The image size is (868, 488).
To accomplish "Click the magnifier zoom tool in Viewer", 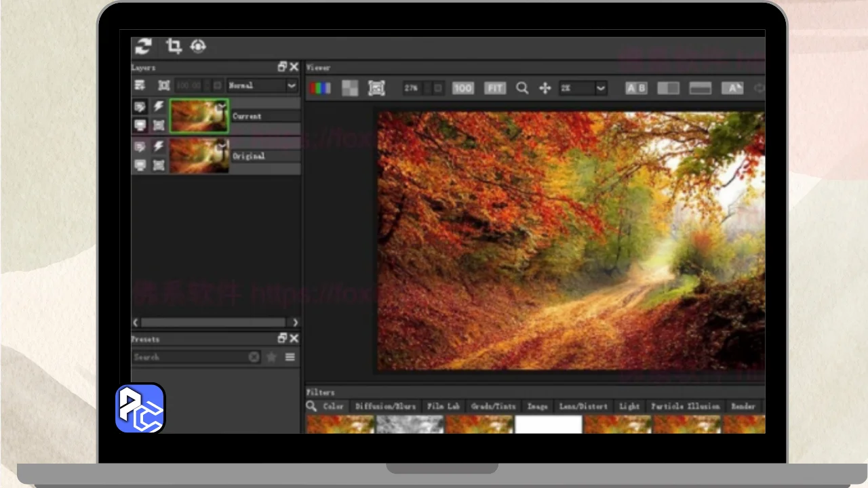I will [521, 88].
